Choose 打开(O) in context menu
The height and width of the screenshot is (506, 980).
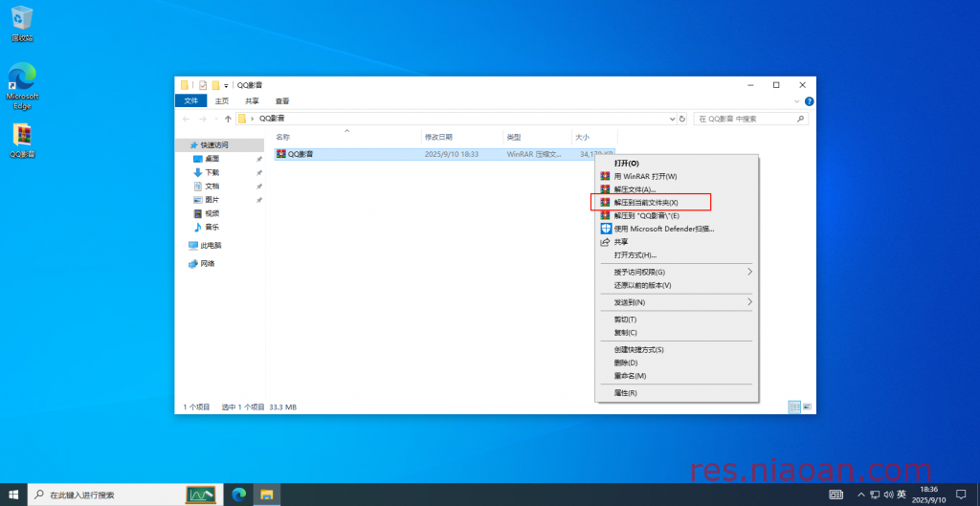click(677, 163)
